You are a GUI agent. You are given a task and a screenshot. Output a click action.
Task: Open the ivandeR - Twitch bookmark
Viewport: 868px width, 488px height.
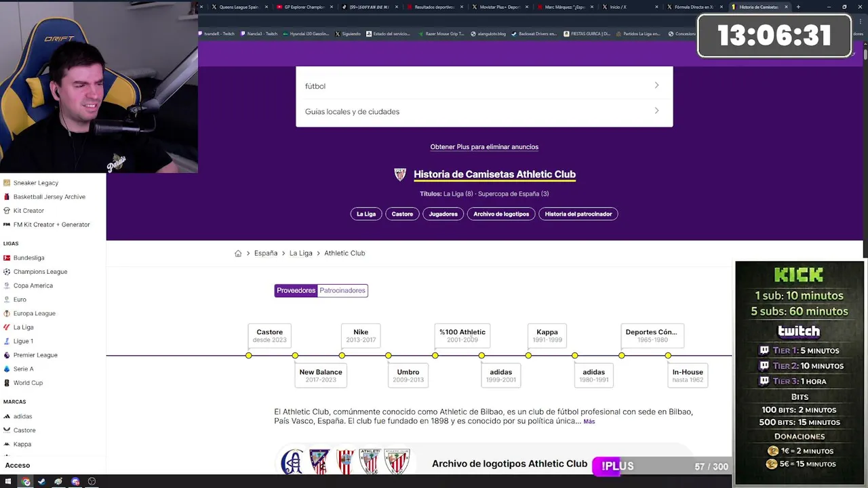coord(217,34)
